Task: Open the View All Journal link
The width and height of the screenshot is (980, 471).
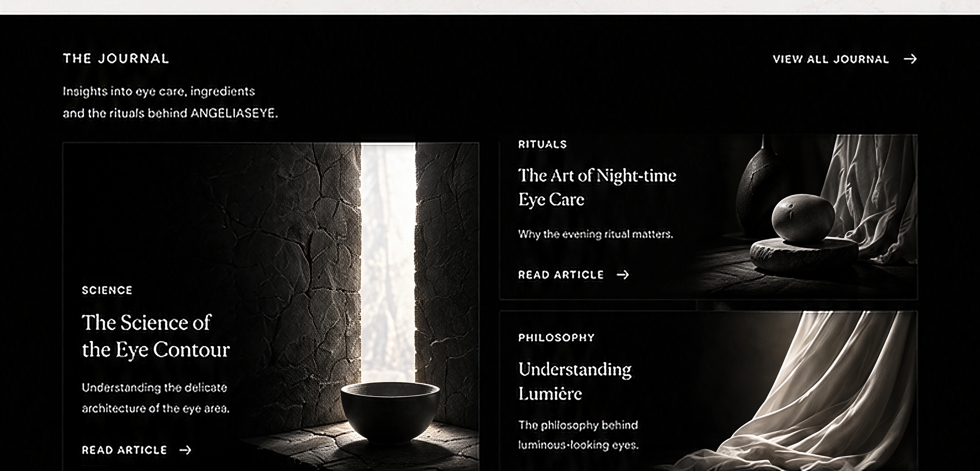Action: 844,59
